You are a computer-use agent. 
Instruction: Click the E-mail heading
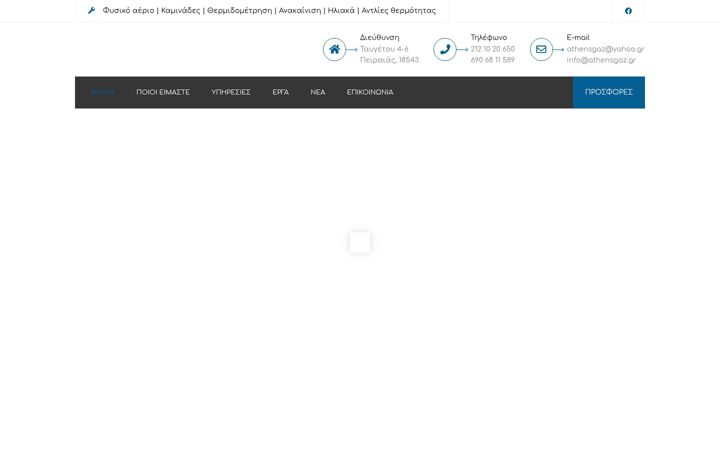(578, 38)
